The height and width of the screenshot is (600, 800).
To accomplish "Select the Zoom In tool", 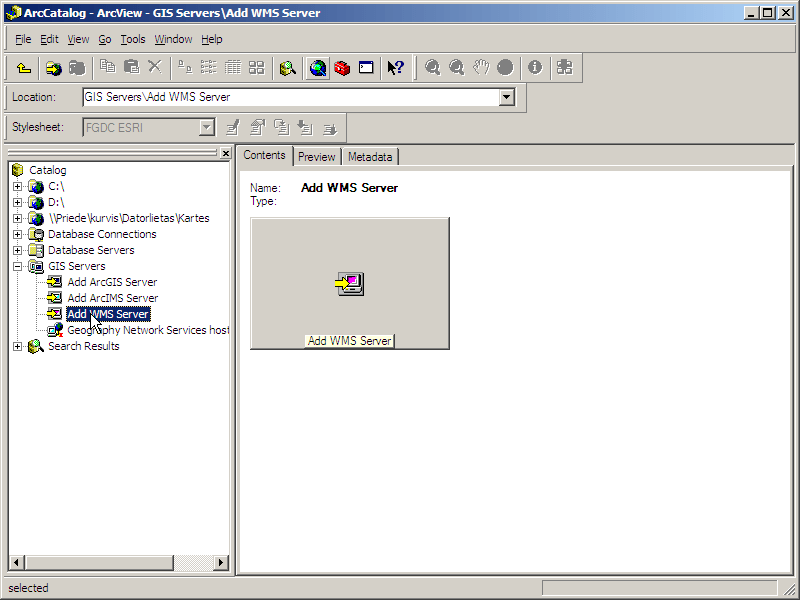I will (433, 67).
